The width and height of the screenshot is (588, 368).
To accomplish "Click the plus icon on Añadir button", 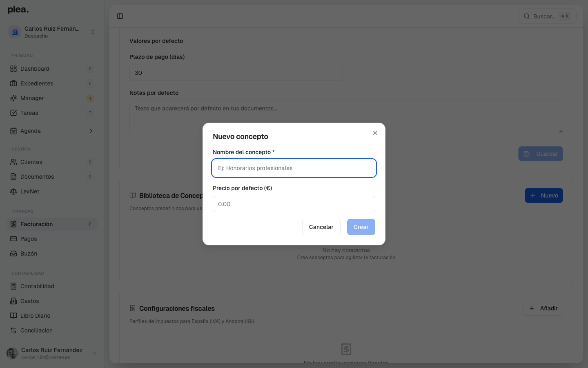I will [x=532, y=308].
